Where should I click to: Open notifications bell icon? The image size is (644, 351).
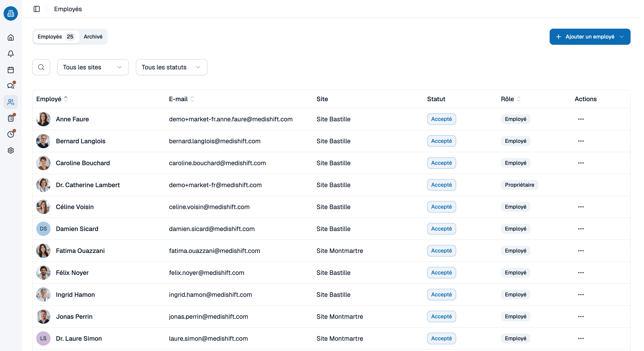(x=11, y=54)
